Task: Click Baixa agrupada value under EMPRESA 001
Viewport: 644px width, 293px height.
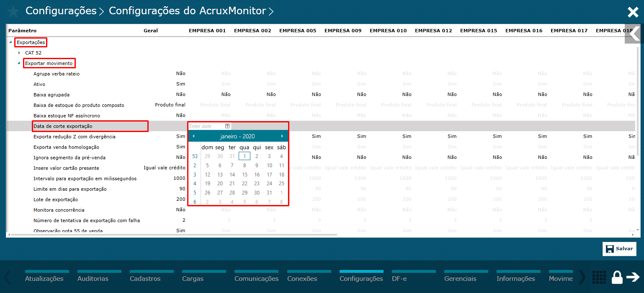Action: coord(226,95)
